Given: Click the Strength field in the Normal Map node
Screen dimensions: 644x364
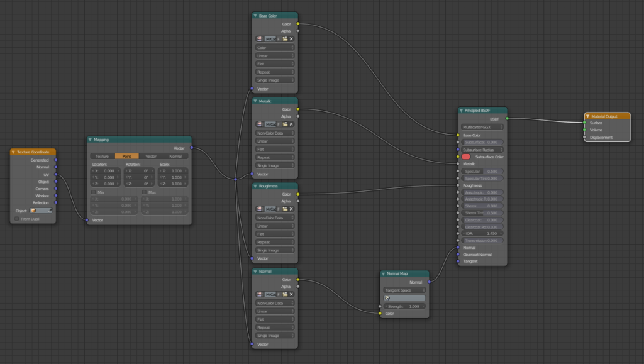Looking at the screenshot, I should [404, 307].
